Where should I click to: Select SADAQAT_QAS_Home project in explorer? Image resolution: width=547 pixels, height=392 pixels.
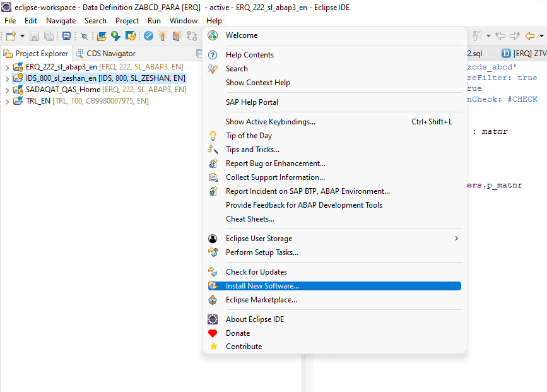pyautogui.click(x=63, y=90)
